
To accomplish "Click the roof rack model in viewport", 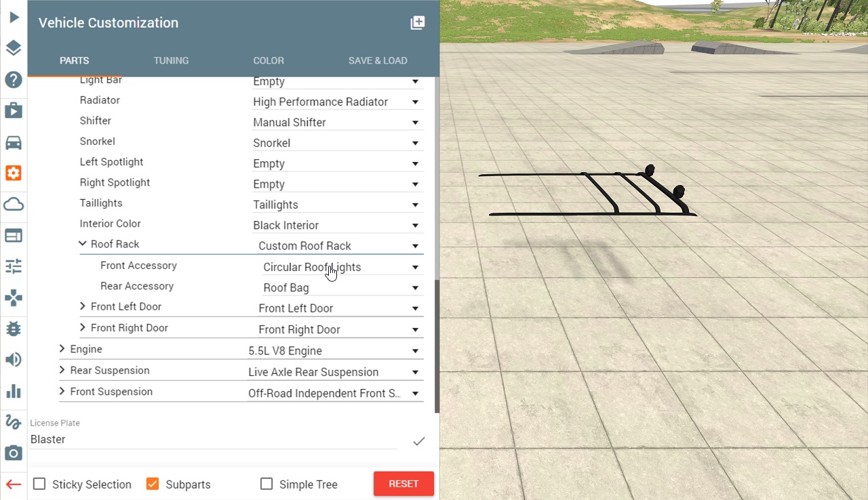I will (587, 192).
